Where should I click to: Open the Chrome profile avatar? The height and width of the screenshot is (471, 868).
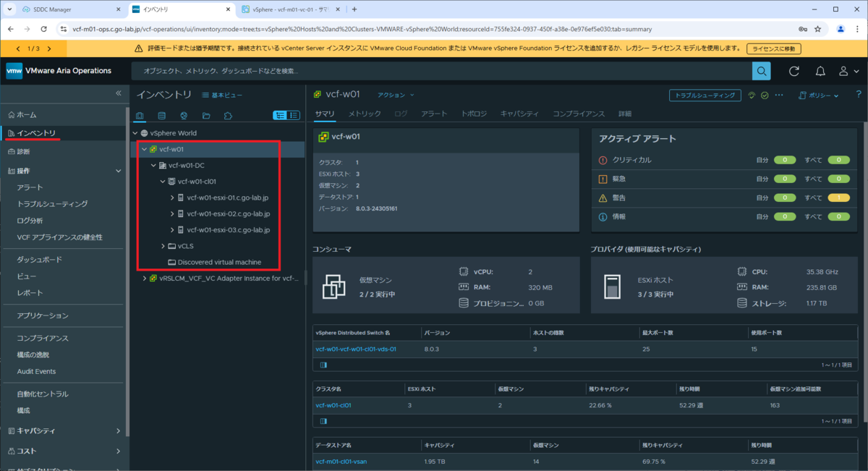pos(841,30)
